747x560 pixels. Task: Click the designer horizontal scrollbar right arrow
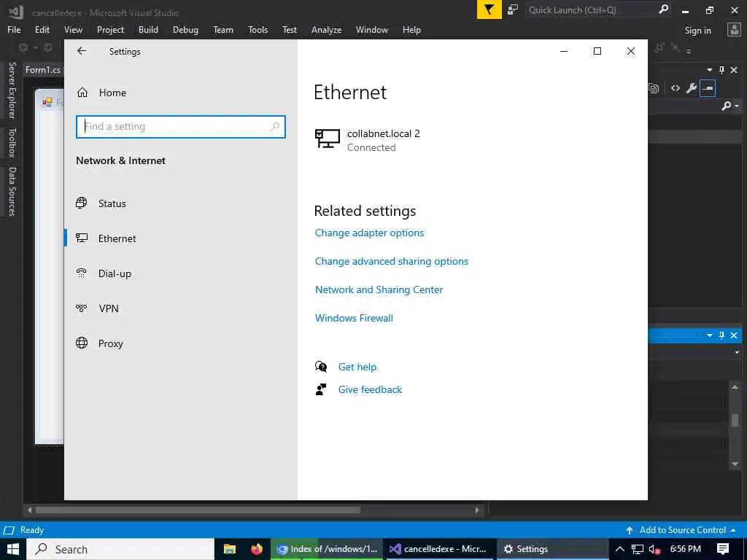point(477,510)
